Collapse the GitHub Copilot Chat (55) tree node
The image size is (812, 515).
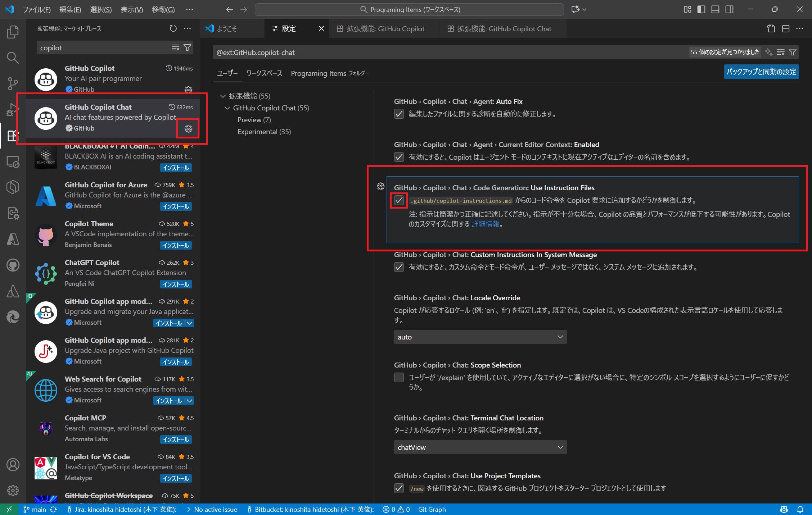pyautogui.click(x=227, y=108)
